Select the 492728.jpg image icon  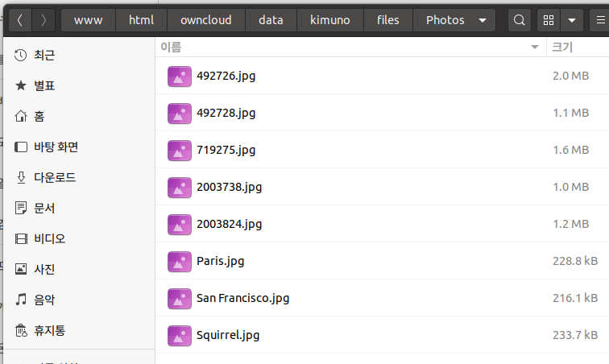coord(180,113)
